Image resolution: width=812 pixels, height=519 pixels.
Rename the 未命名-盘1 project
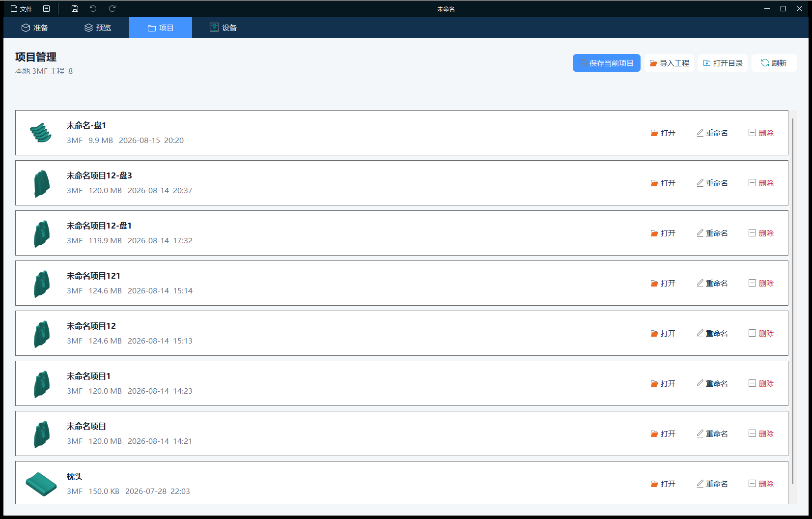[712, 133]
